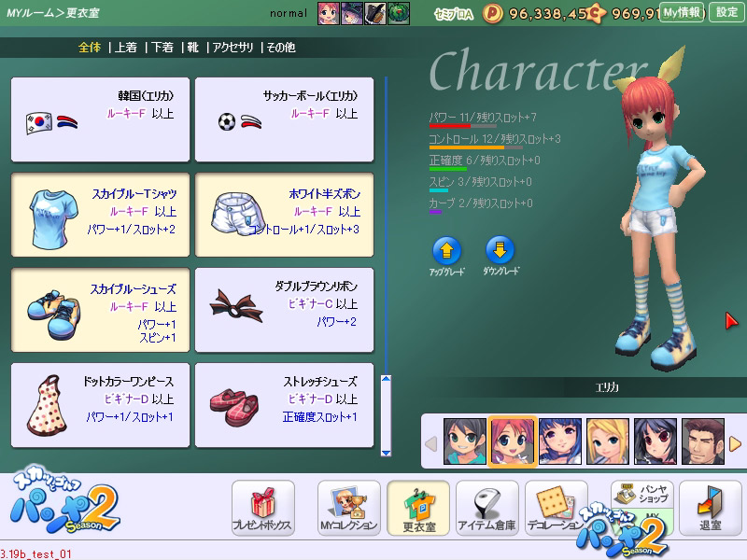
Task: Open MYコレクション from the bottom bar
Action: coord(348,508)
